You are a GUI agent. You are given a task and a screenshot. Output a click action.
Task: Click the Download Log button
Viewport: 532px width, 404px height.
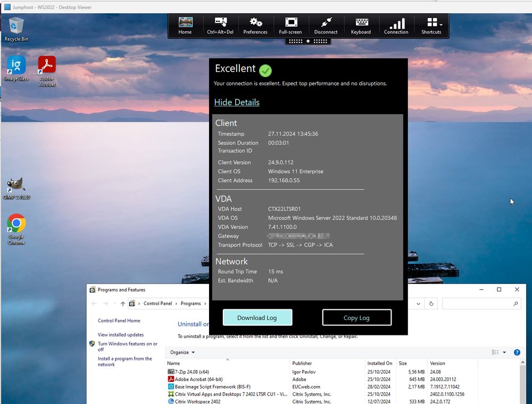[257, 317]
